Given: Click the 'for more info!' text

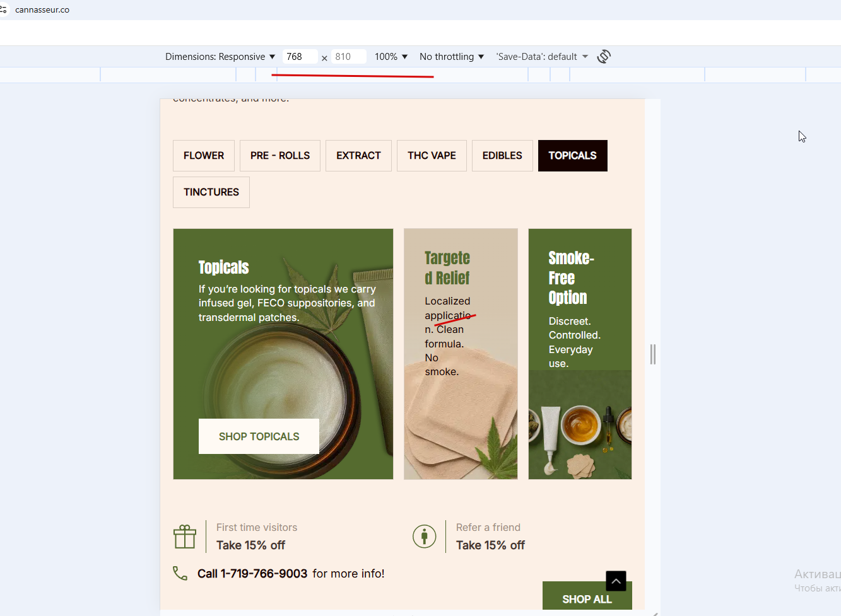Looking at the screenshot, I should (x=348, y=574).
